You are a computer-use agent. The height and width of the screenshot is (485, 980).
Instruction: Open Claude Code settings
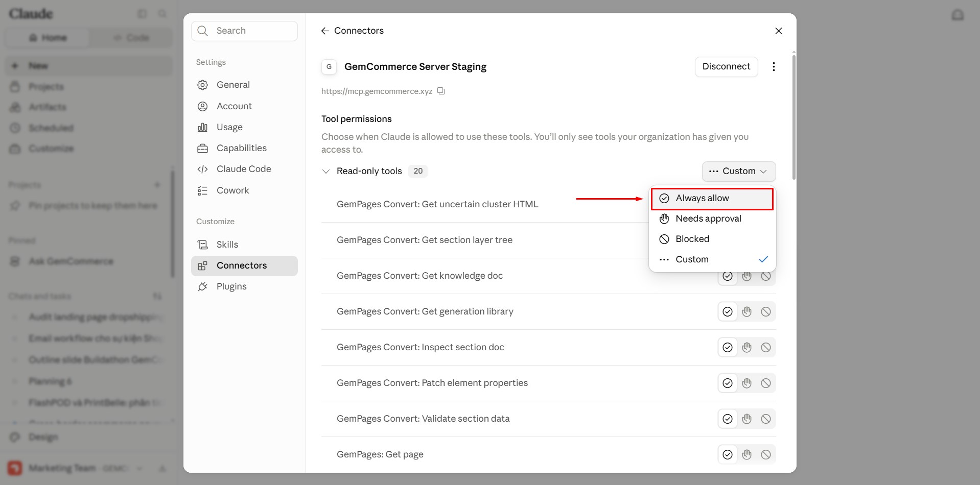244,169
